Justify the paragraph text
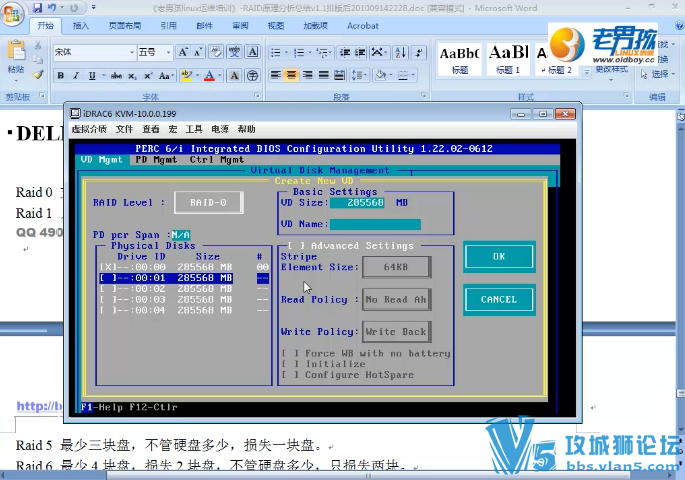This screenshot has width=685, height=480. coord(323,76)
